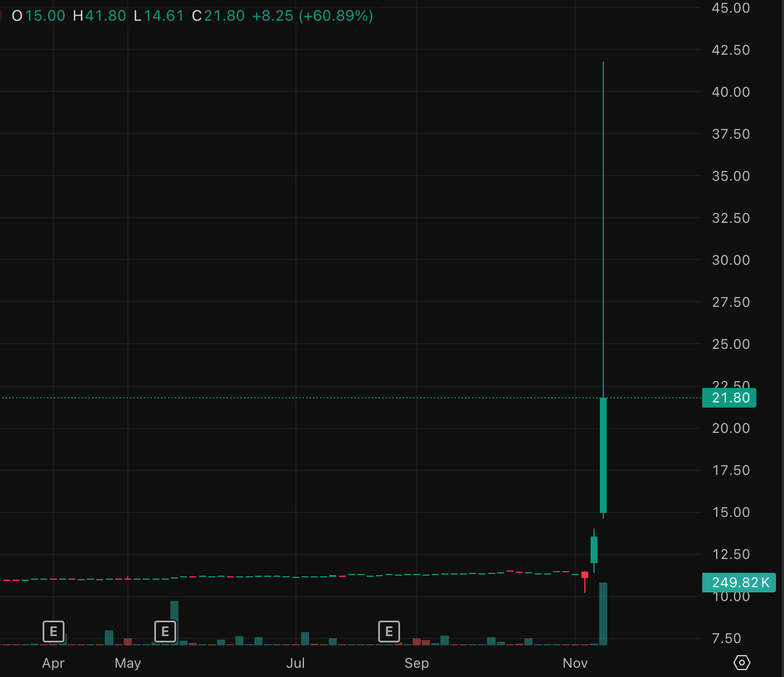Click the 30.00 price axis label
Image resolution: width=784 pixels, height=677 pixels.
point(730,260)
